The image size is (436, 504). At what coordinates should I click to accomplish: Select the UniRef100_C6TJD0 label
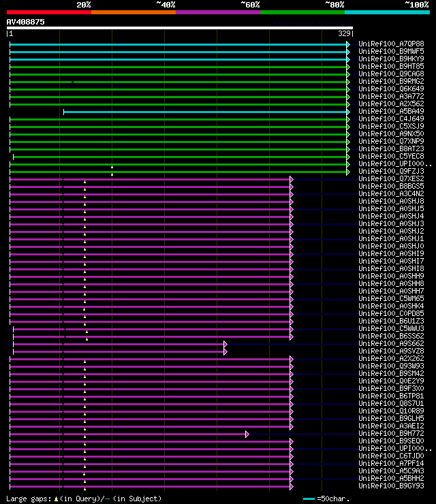(x=391, y=456)
